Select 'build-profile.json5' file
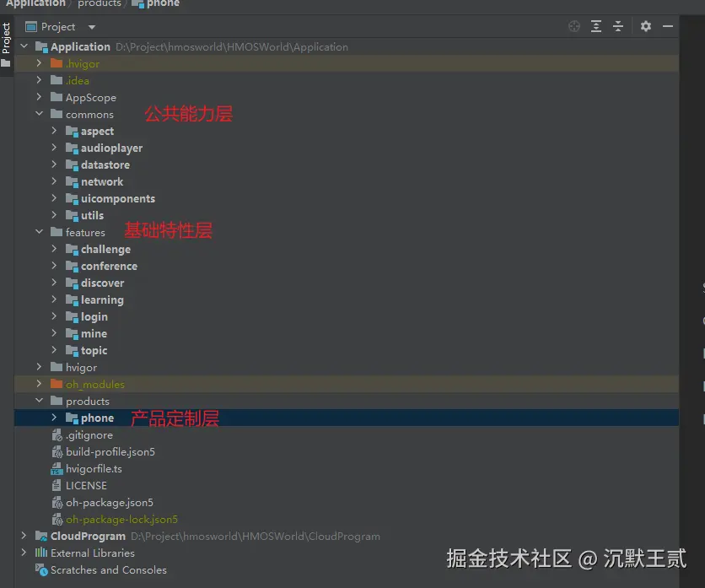 point(110,451)
